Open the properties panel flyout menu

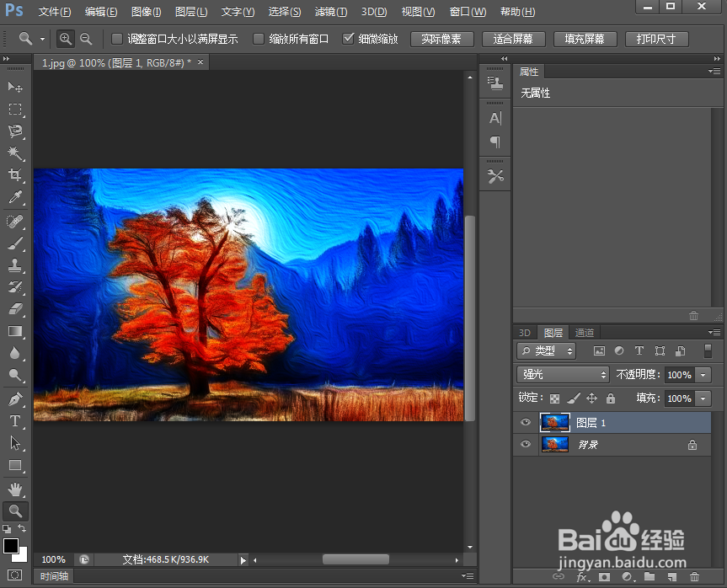tap(714, 71)
